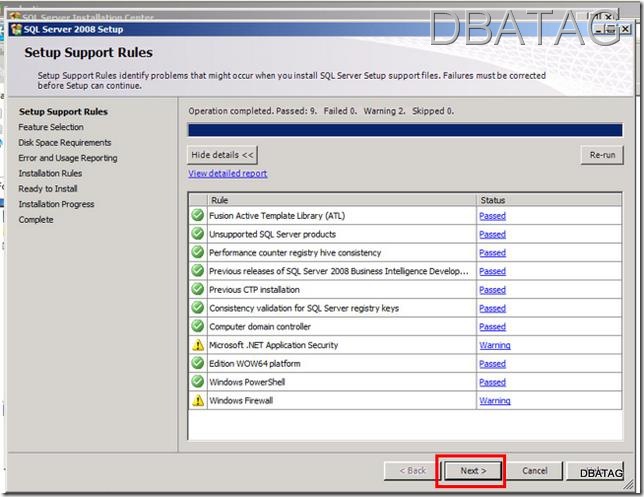Click the SQL Server 2008 Setup title bar icon
644x497 pixels.
pos(14,28)
